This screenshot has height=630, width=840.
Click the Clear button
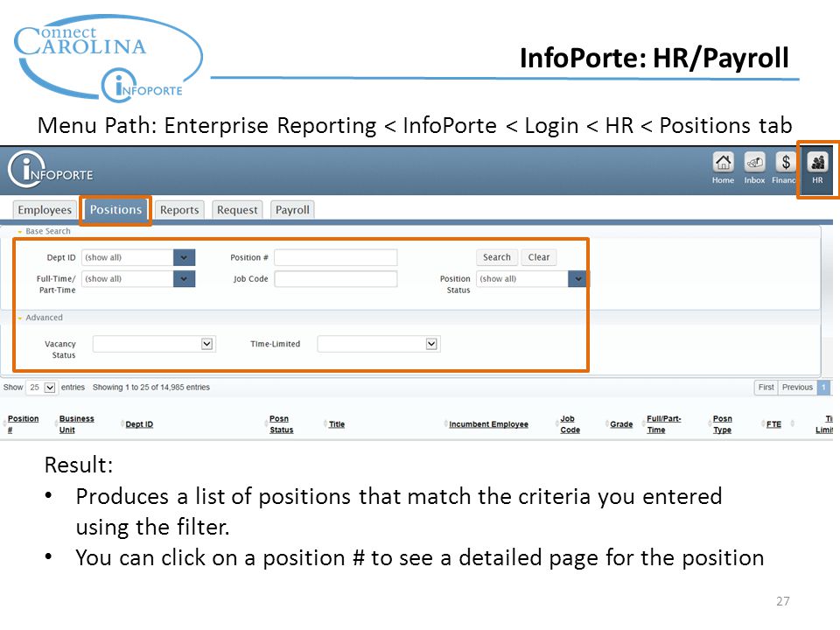[x=539, y=257]
